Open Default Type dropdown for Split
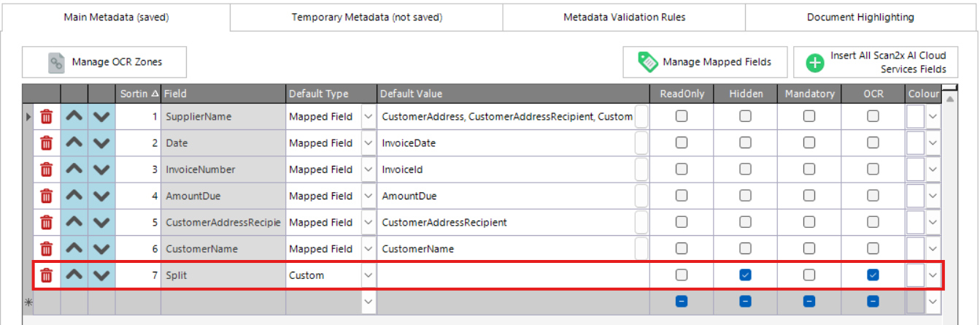 (x=368, y=275)
